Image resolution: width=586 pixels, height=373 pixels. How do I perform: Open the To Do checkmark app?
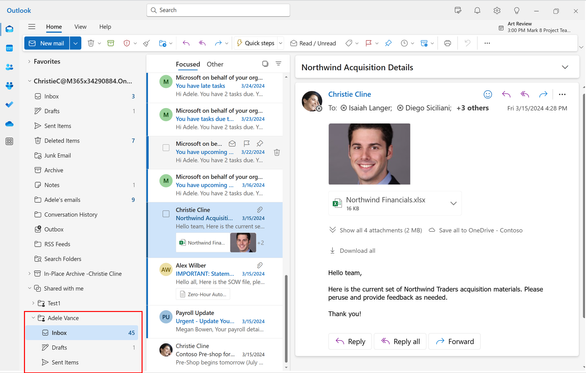(9, 105)
